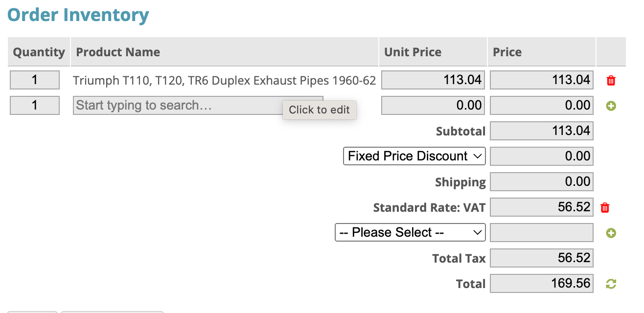
Task: Click the empty new tax amount field
Action: point(541,233)
